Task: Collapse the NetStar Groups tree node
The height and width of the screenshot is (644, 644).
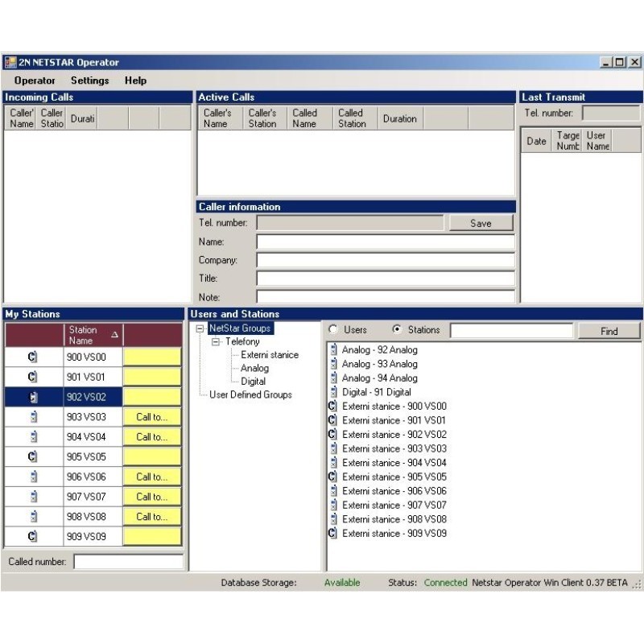Action: (x=200, y=328)
